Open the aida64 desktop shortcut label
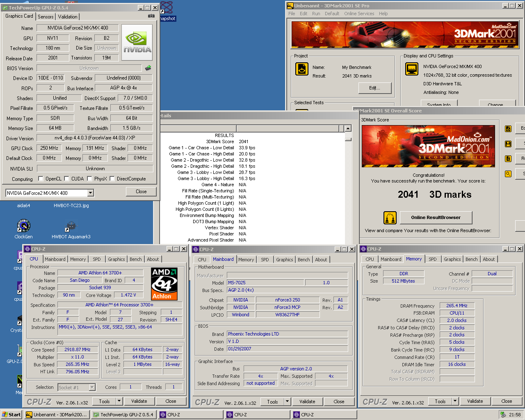The height and width of the screenshot is (420, 525). (23, 205)
